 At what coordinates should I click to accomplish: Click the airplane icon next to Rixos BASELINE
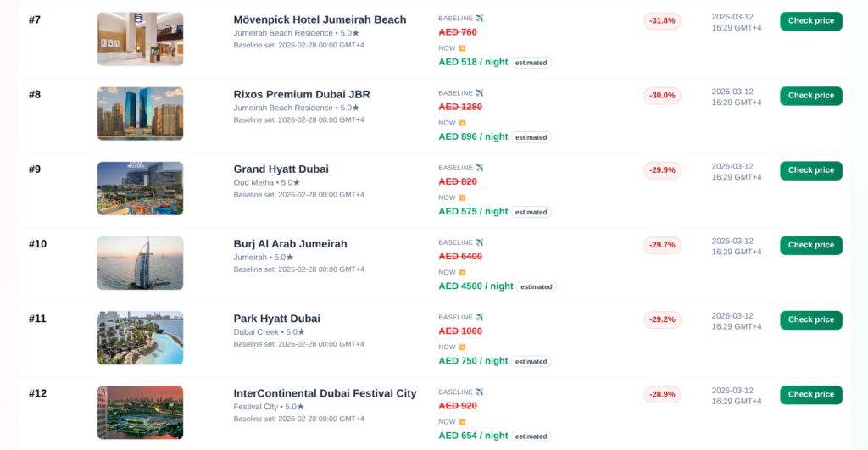click(x=480, y=93)
